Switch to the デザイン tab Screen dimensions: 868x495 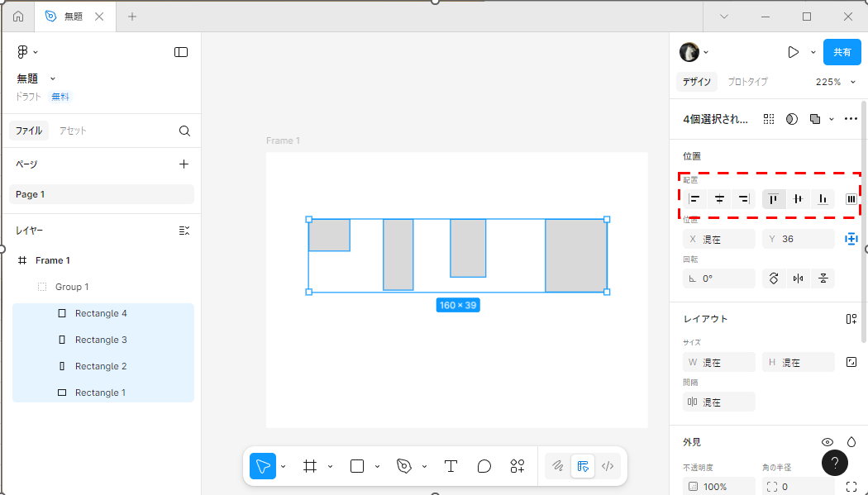click(x=696, y=82)
